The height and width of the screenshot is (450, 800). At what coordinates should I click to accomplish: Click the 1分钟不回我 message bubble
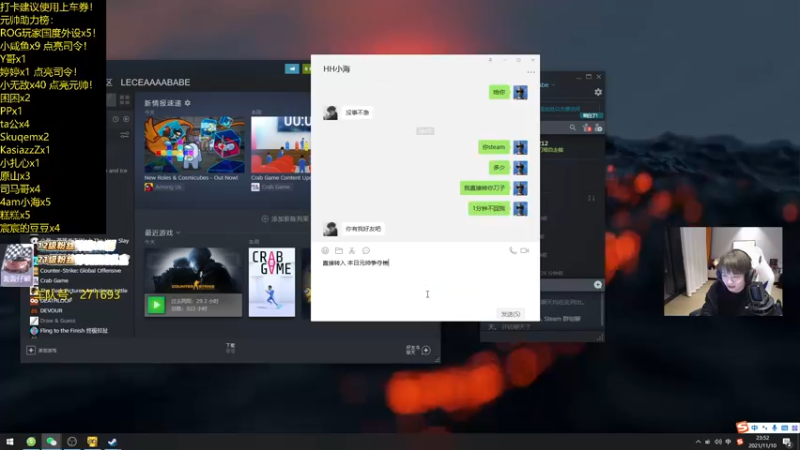[x=489, y=208]
